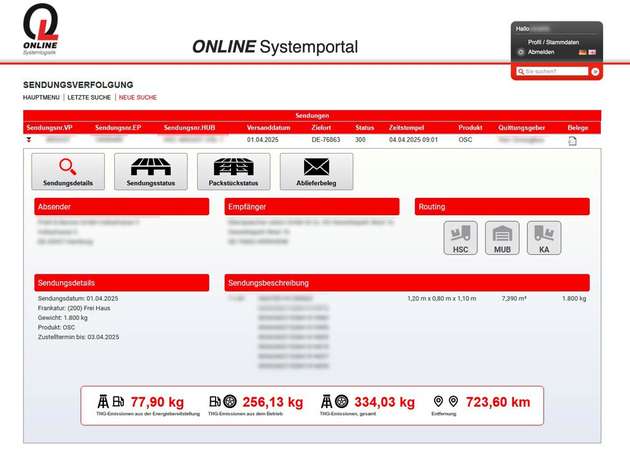Click the Belege column header
Screen dimensions: 630x460
pyautogui.click(x=578, y=128)
